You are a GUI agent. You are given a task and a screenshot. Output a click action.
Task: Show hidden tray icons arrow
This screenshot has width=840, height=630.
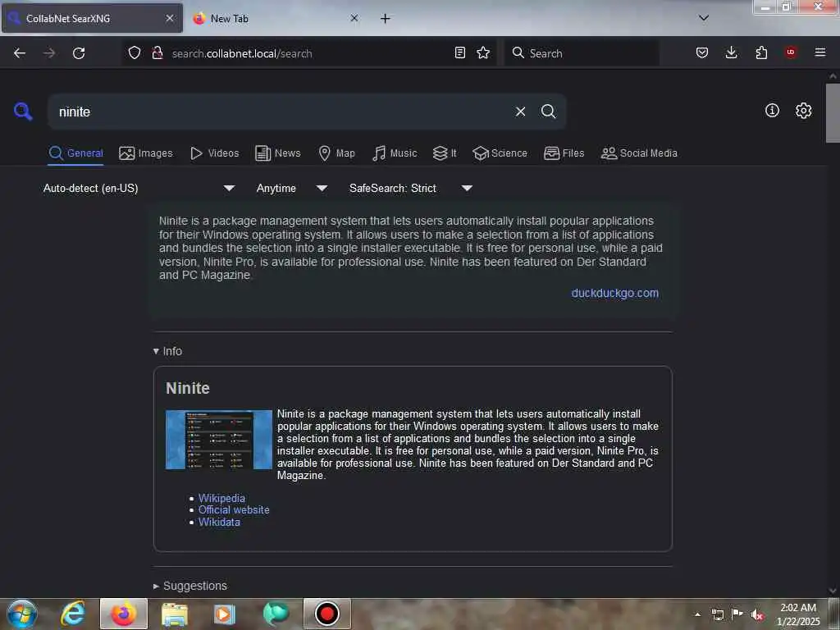(697, 614)
